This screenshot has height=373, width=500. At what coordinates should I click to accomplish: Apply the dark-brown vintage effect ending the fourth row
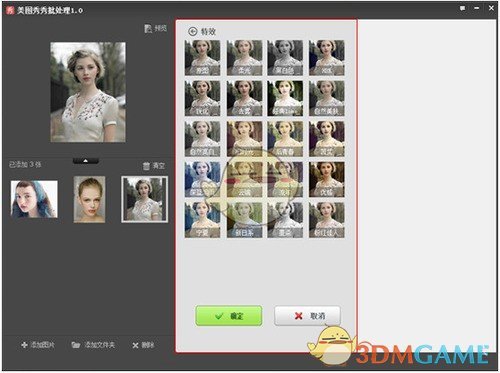pos(327,180)
